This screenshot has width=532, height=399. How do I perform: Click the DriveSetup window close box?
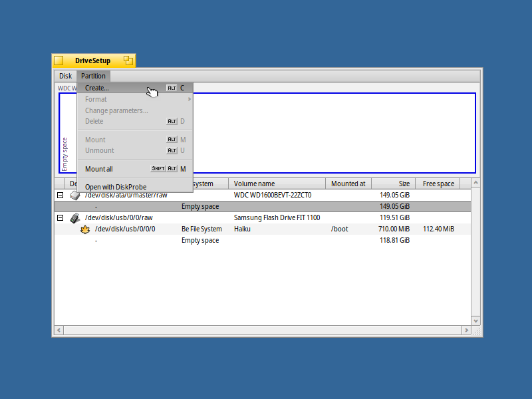click(x=59, y=61)
